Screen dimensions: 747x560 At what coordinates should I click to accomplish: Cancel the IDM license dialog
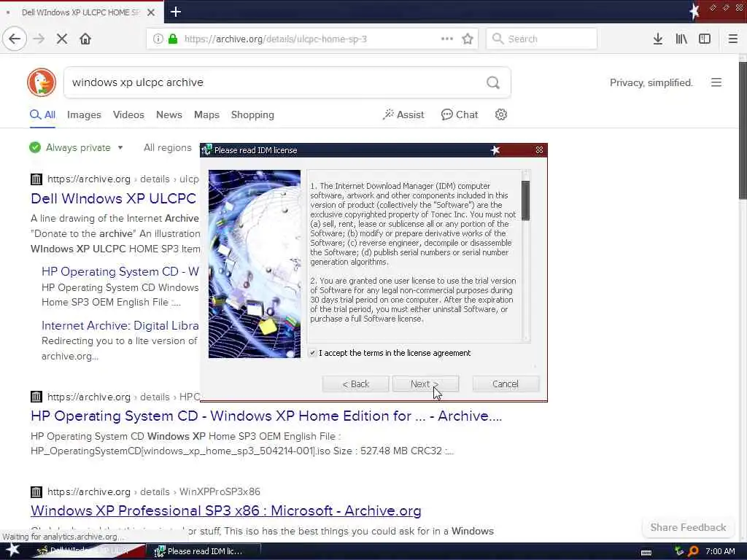coord(506,384)
